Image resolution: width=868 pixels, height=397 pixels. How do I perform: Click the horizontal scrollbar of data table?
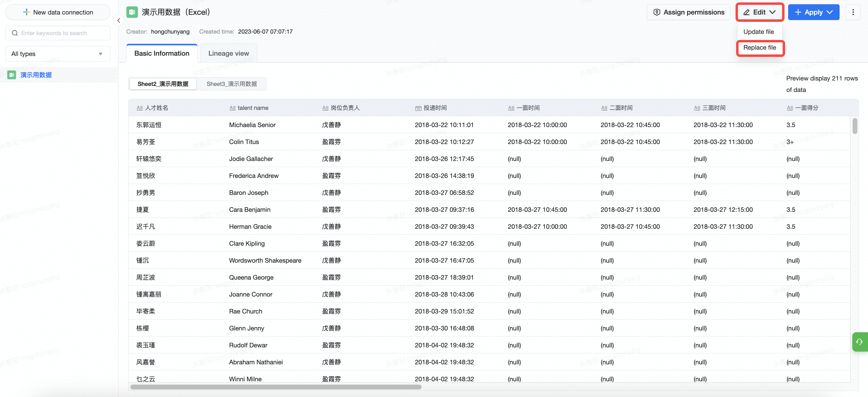pos(276,387)
